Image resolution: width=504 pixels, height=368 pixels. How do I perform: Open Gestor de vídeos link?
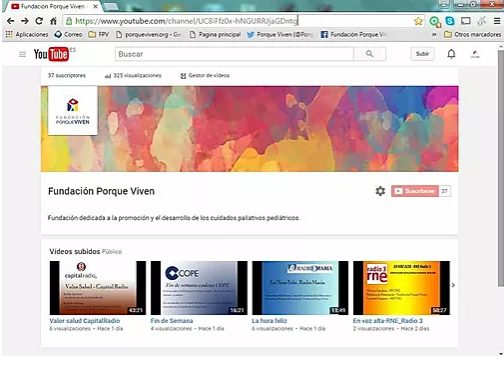pos(205,75)
